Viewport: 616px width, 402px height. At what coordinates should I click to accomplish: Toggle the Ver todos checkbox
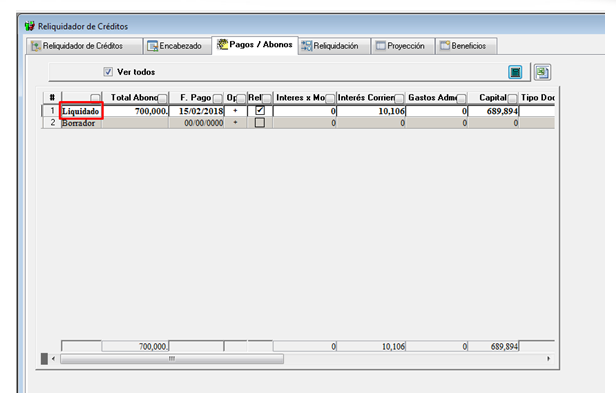(109, 72)
